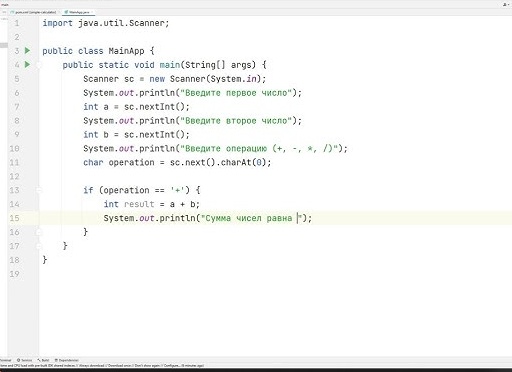
Task: Click the 'main' breadcrumb label at top left
Action: tap(5, 5)
